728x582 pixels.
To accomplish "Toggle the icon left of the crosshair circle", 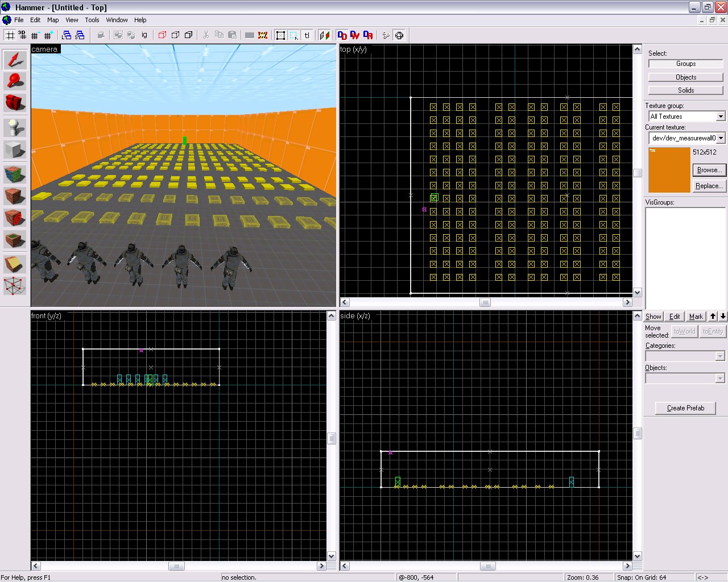I will coord(386,35).
